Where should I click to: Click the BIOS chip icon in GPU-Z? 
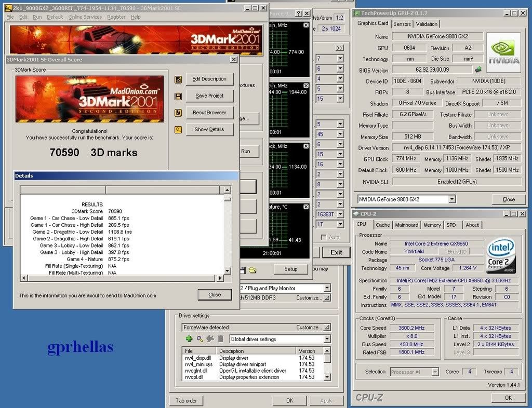point(478,70)
